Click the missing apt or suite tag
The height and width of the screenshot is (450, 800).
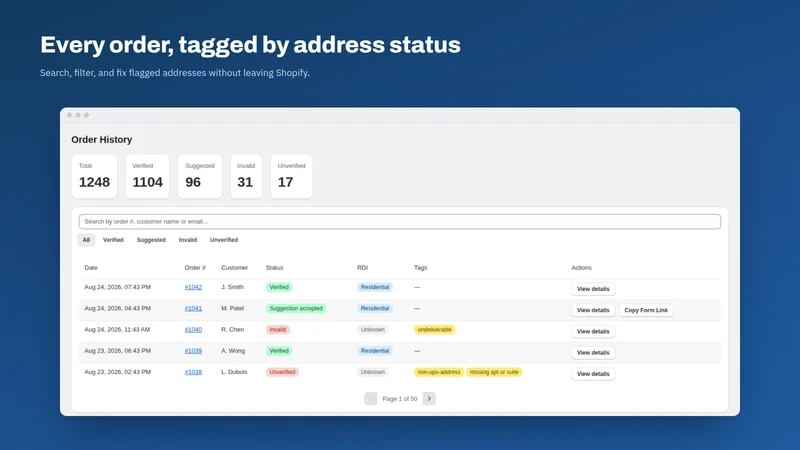(x=494, y=372)
